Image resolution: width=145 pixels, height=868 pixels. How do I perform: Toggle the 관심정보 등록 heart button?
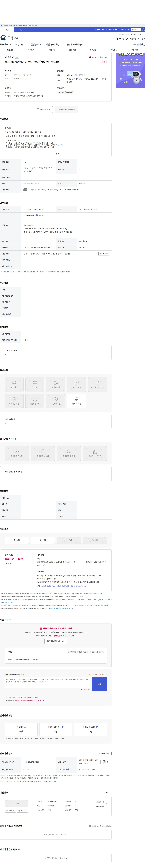click(x=43, y=110)
